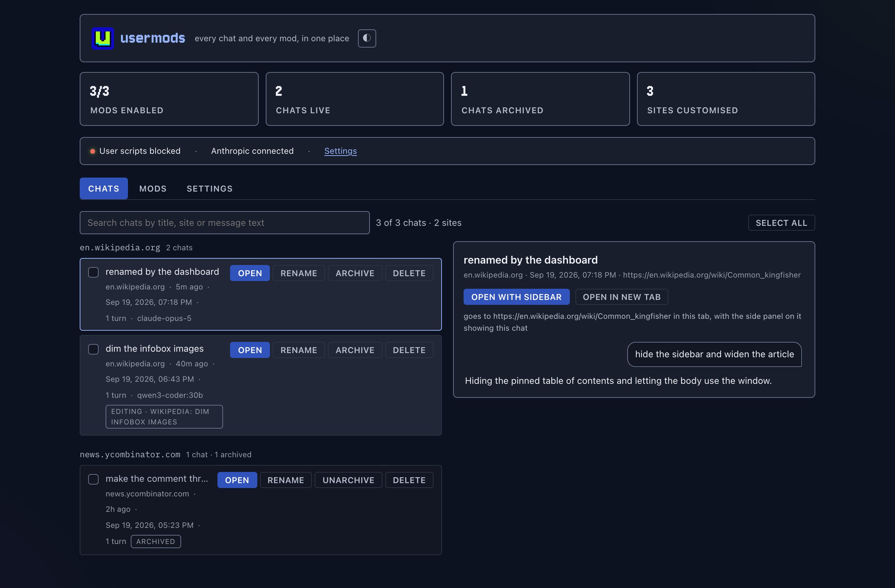
Task: Click Open With Sidebar in the detail panel
Action: [x=516, y=297]
